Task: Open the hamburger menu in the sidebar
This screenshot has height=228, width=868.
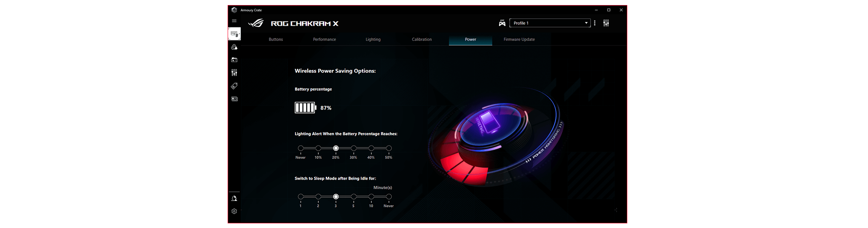Action: click(234, 21)
